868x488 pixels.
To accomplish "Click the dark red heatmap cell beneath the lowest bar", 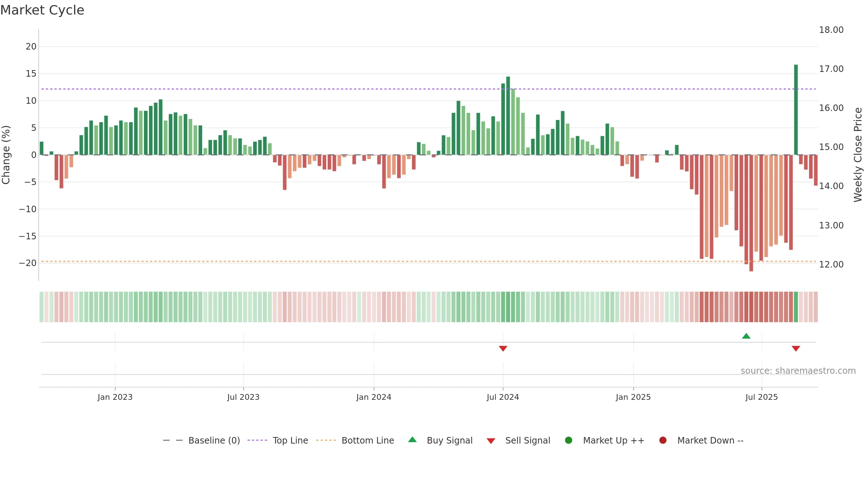I will click(x=751, y=307).
